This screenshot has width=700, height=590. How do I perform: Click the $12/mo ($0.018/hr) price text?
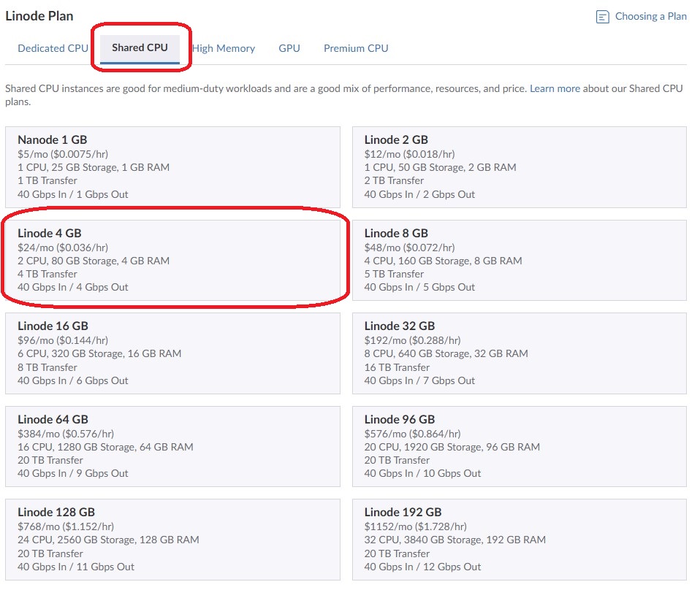tap(409, 154)
